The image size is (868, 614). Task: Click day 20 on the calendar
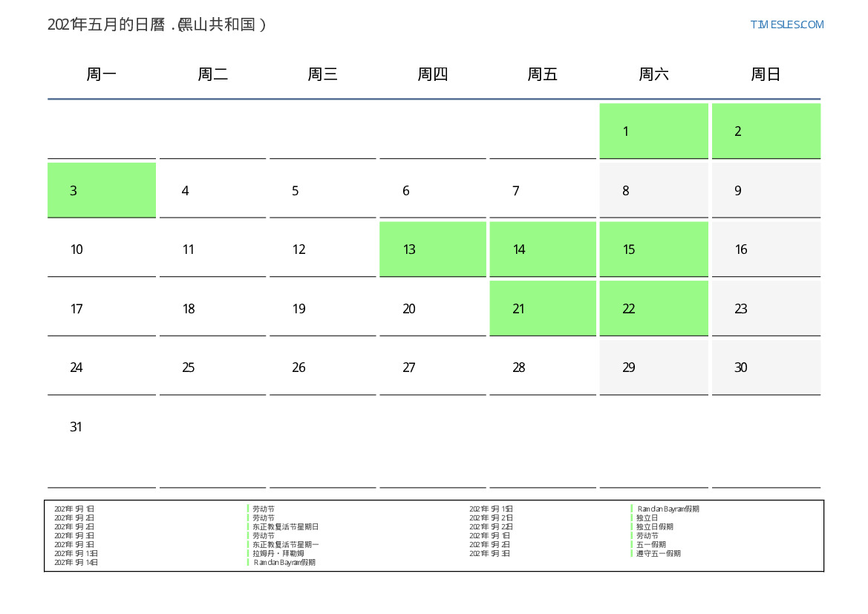pyautogui.click(x=433, y=309)
